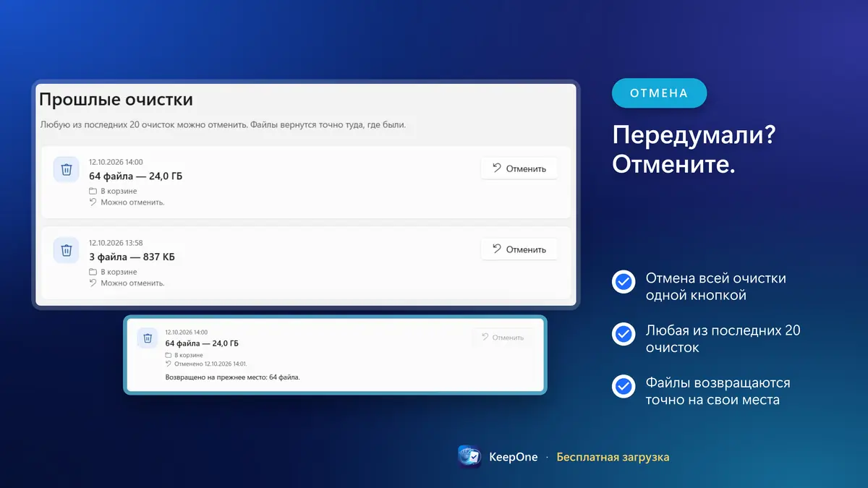Click text Отменено 12.10.2026 14:01
Image resolution: width=868 pixels, height=488 pixels.
(210, 364)
